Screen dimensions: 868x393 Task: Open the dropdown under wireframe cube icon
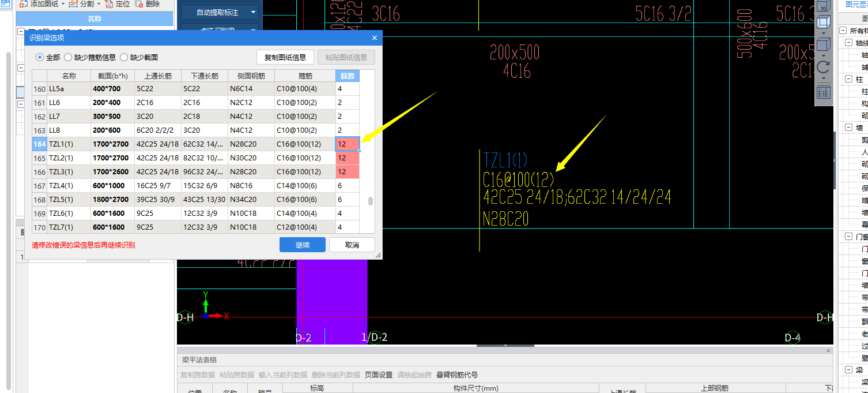click(824, 33)
